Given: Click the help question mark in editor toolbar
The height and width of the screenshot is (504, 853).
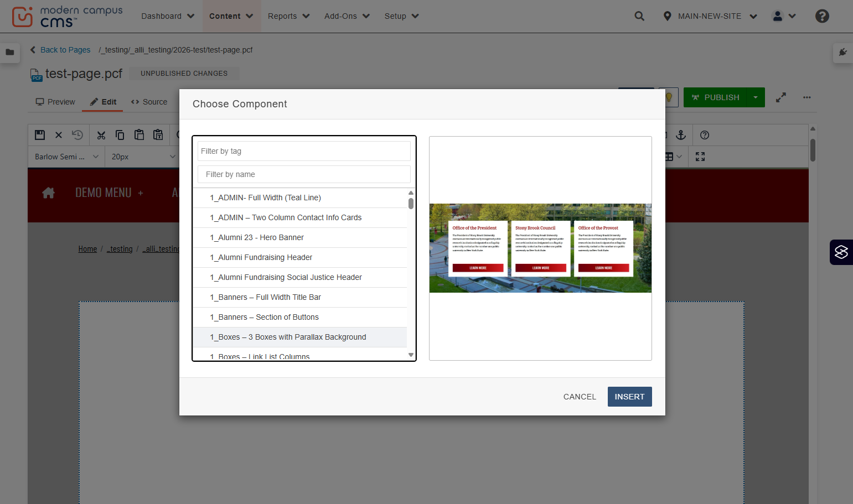Looking at the screenshot, I should pyautogui.click(x=705, y=135).
